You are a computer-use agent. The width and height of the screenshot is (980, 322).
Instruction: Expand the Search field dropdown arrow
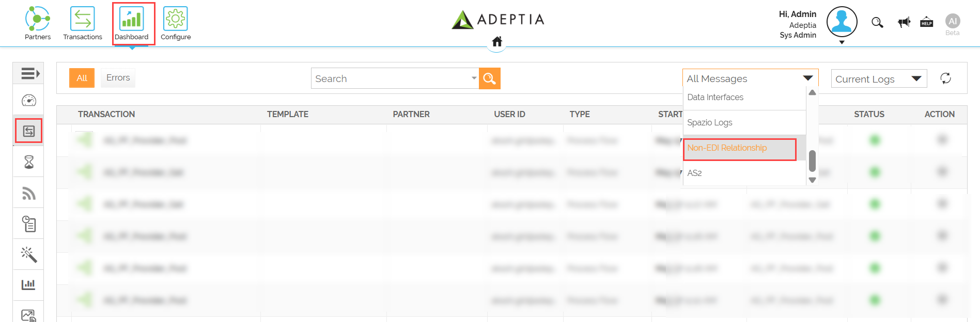474,78
